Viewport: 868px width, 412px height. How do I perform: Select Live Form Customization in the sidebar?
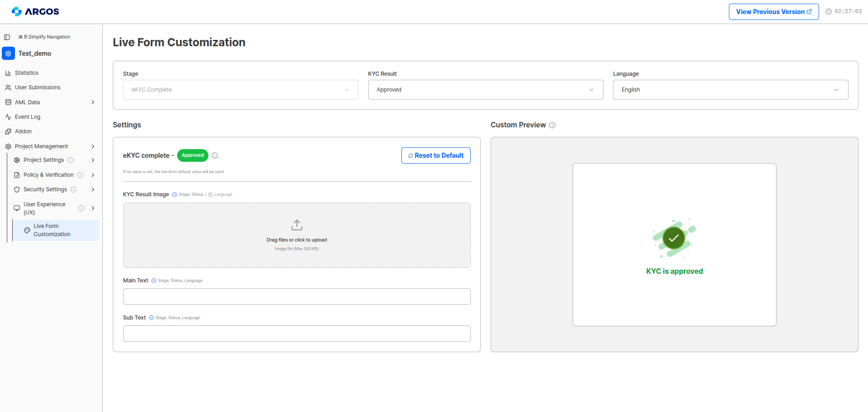pos(51,230)
